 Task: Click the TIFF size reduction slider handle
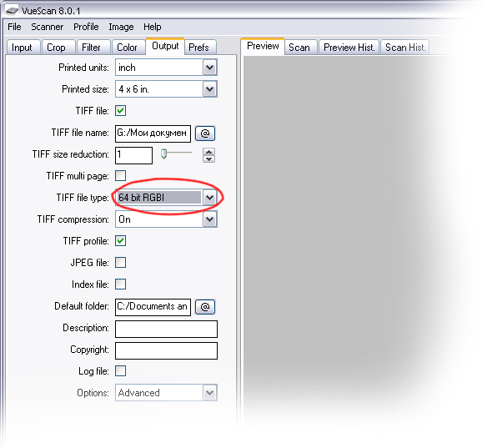point(163,154)
